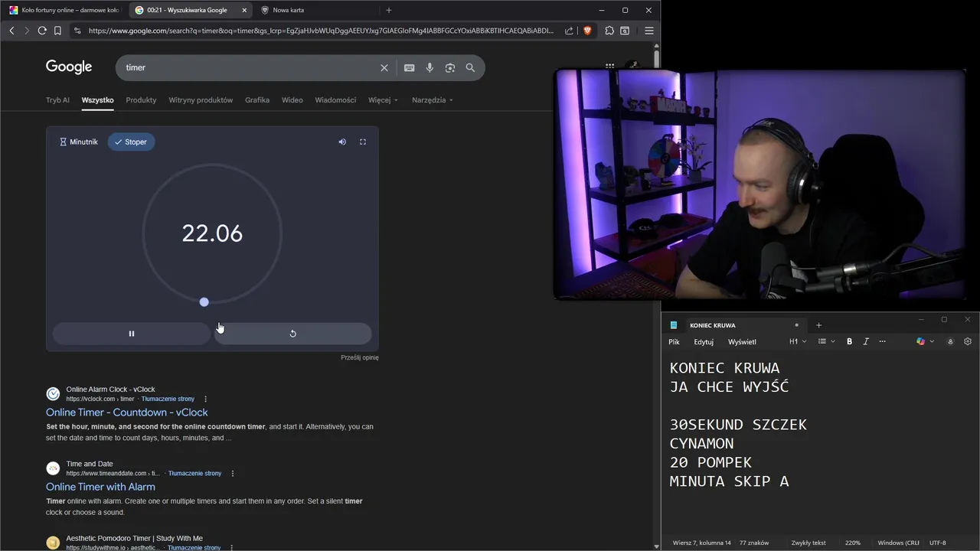
Task: Open the account icon in Notepad
Action: 950,341
